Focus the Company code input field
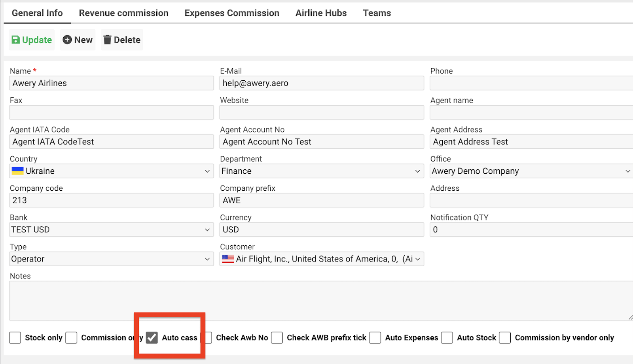Viewport: 633px width, 364px height. (x=111, y=200)
